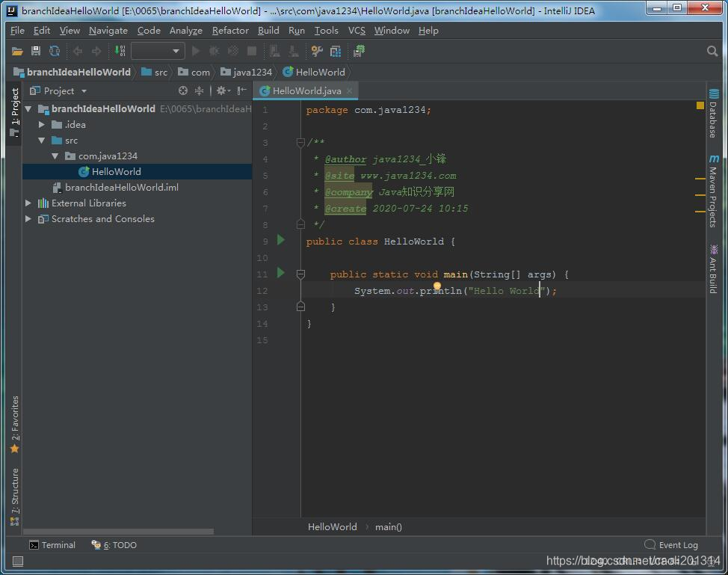Click the SDK/AVD chip toolbar icon
This screenshot has width=728, height=575.
(359, 51)
